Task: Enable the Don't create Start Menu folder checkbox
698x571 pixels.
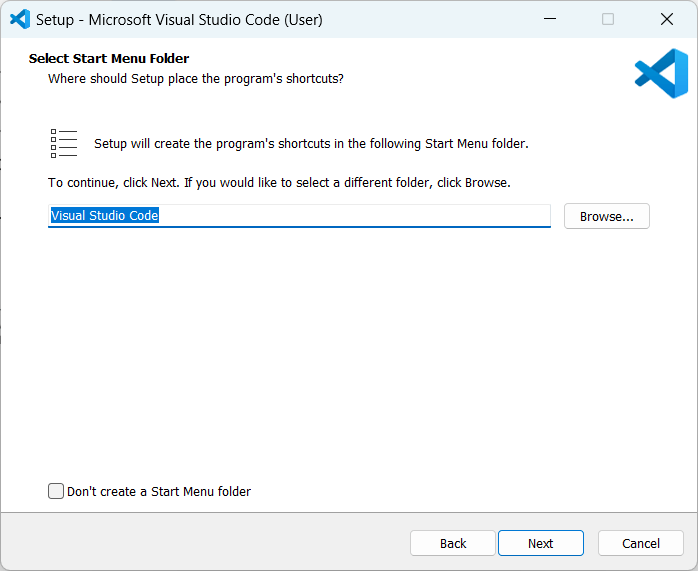Action: (56, 491)
